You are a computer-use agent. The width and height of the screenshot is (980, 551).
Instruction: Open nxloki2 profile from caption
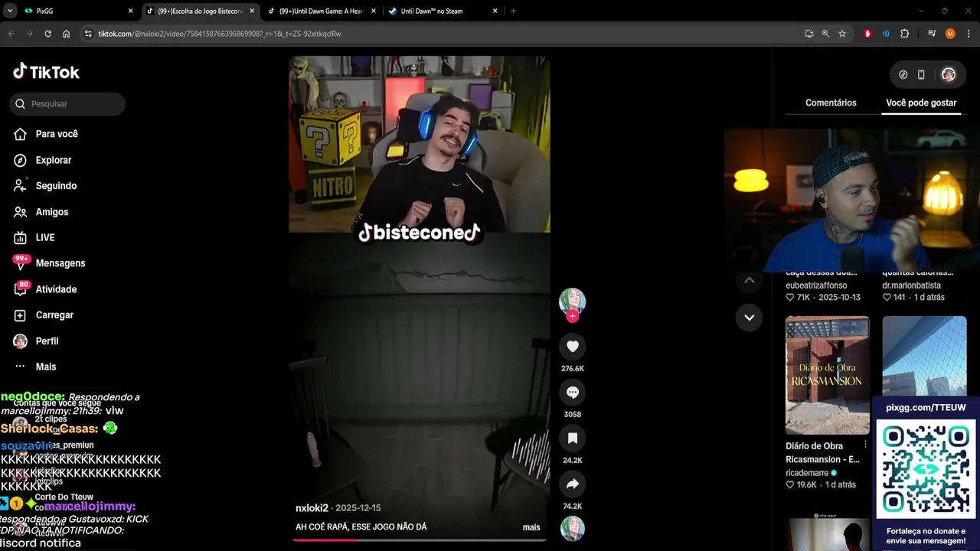point(312,508)
